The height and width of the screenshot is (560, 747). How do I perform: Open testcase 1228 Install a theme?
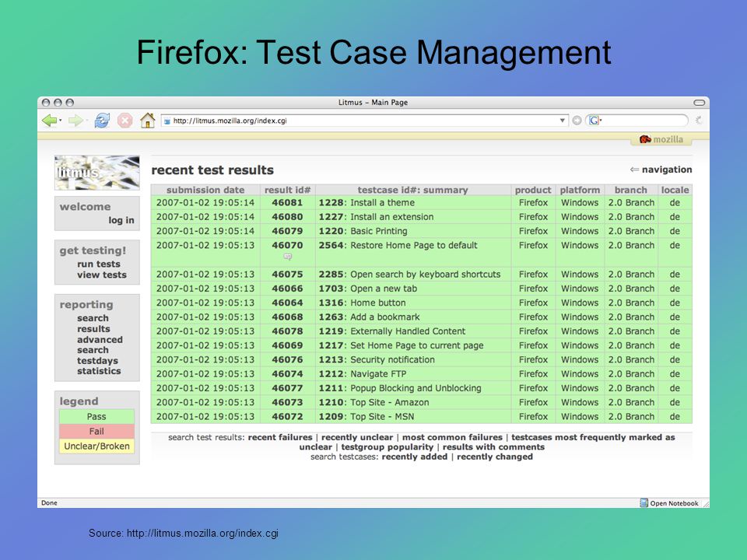[x=366, y=203]
